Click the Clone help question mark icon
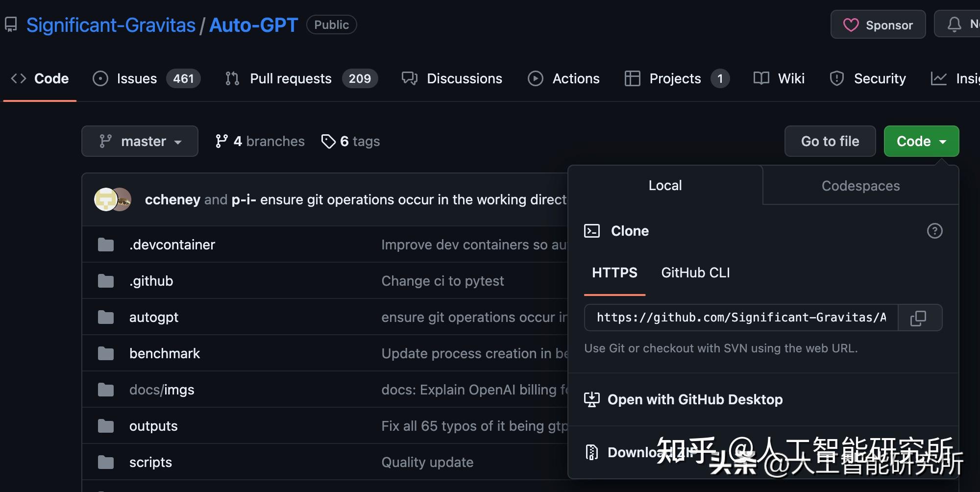Image resolution: width=980 pixels, height=492 pixels. (x=934, y=231)
